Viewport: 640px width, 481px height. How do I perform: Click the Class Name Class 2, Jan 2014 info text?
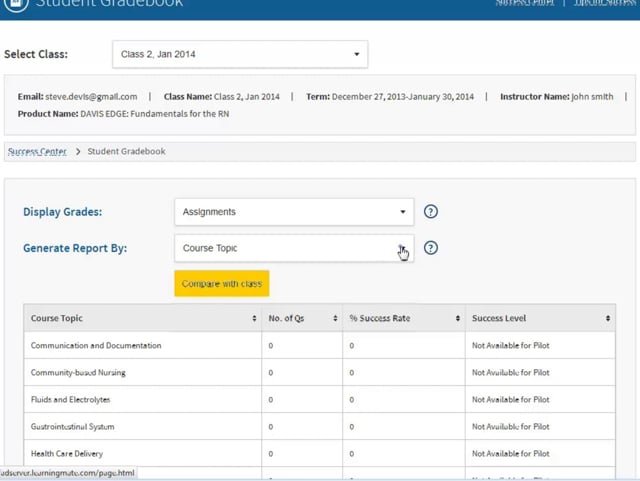tap(222, 97)
